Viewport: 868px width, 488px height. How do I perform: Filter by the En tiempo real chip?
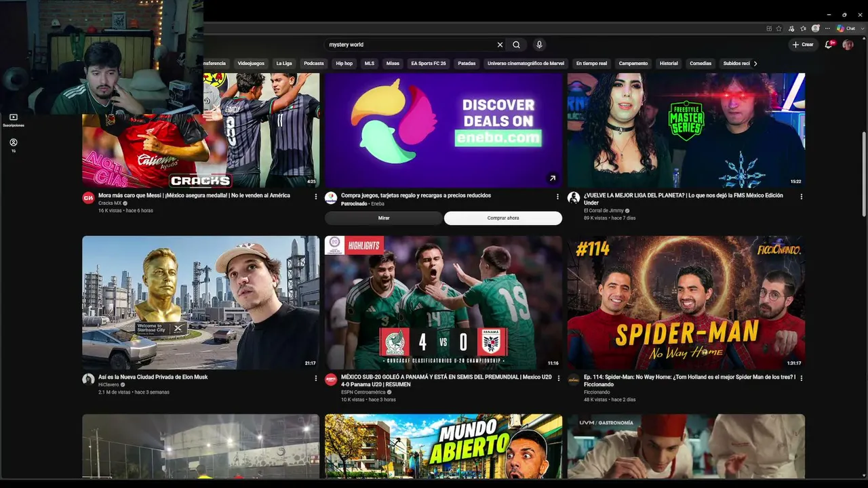point(592,64)
